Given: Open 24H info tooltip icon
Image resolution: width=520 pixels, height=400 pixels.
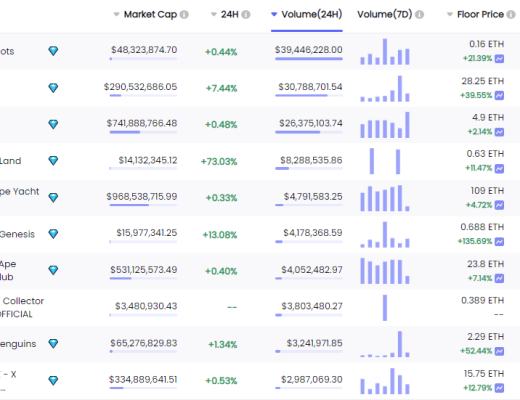Looking at the screenshot, I should coord(246,15).
